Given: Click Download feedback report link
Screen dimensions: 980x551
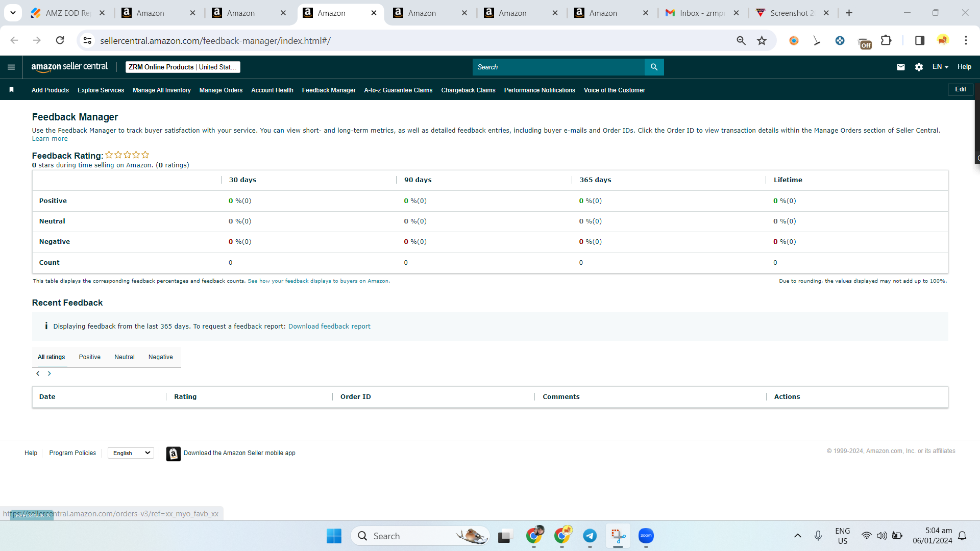Looking at the screenshot, I should click(x=329, y=327).
